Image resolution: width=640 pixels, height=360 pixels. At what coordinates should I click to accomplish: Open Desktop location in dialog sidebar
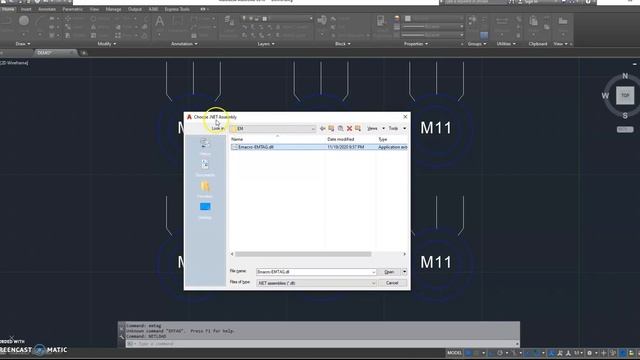coord(205,211)
